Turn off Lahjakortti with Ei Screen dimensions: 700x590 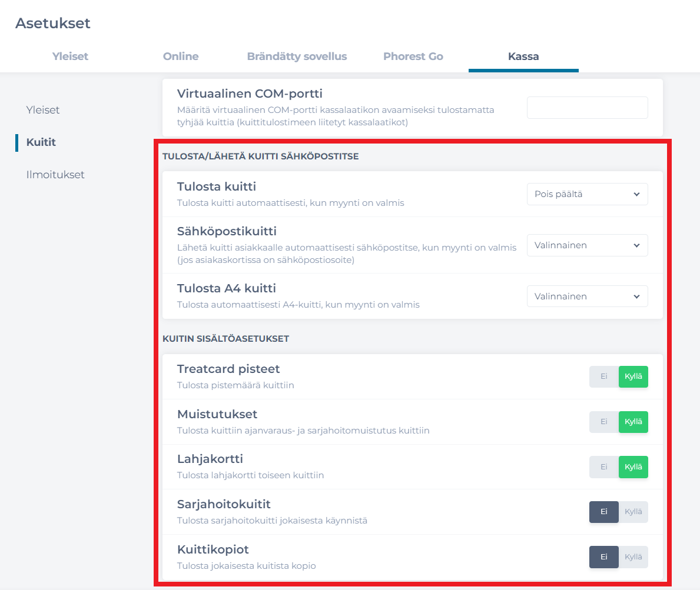tap(604, 466)
